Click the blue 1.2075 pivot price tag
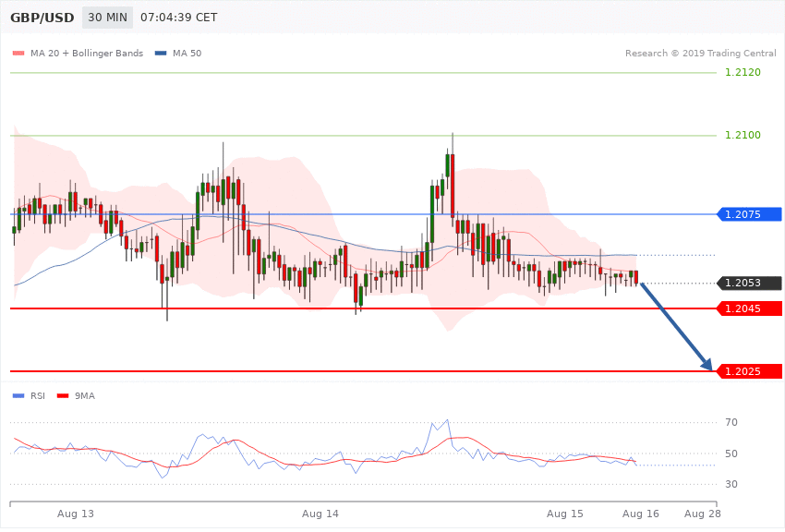 [x=750, y=214]
